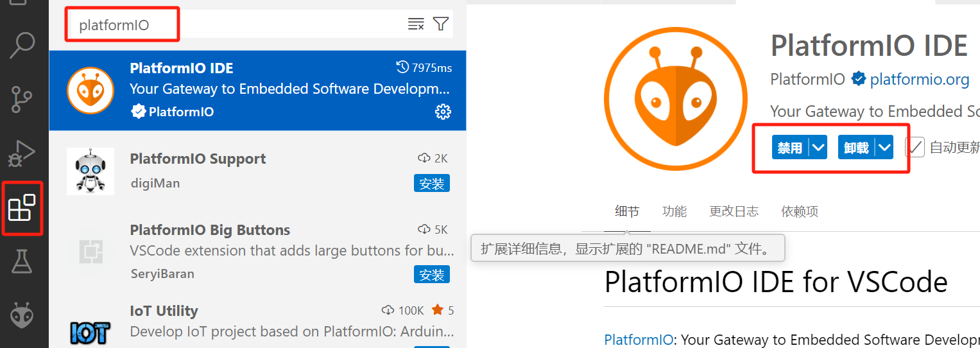Viewport: 980px width, 348px height.
Task: Open the Search view in activity bar
Action: coord(23,44)
